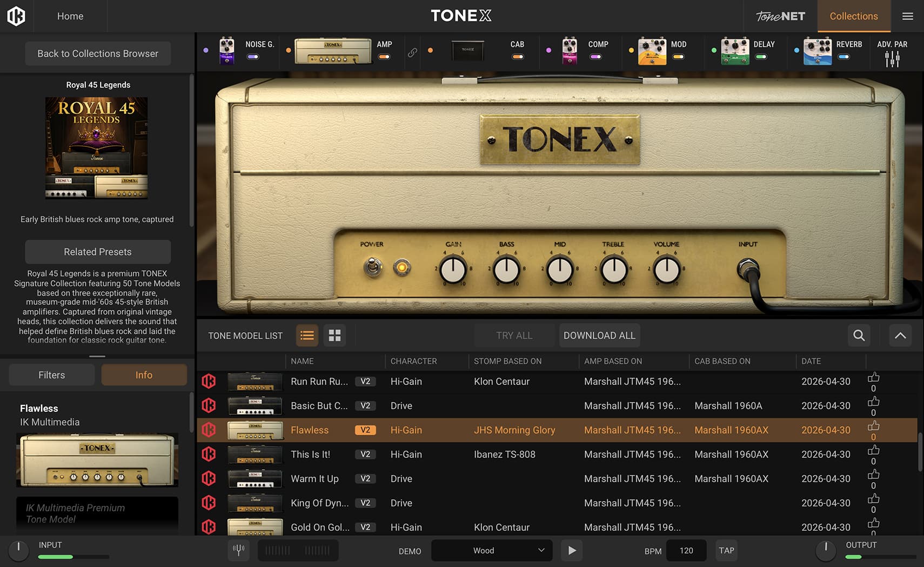Toggle the Delay on/off switch
Viewport: 924px width, 567px height.
click(761, 57)
